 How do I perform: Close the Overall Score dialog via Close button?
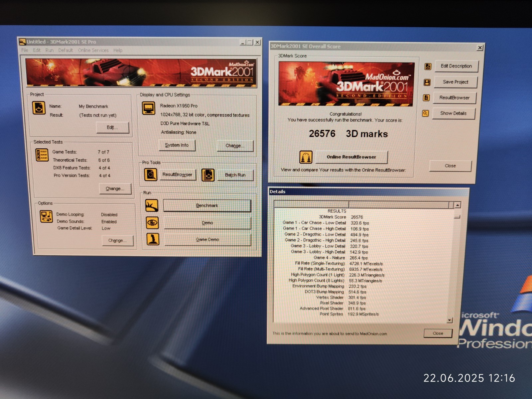pos(450,166)
